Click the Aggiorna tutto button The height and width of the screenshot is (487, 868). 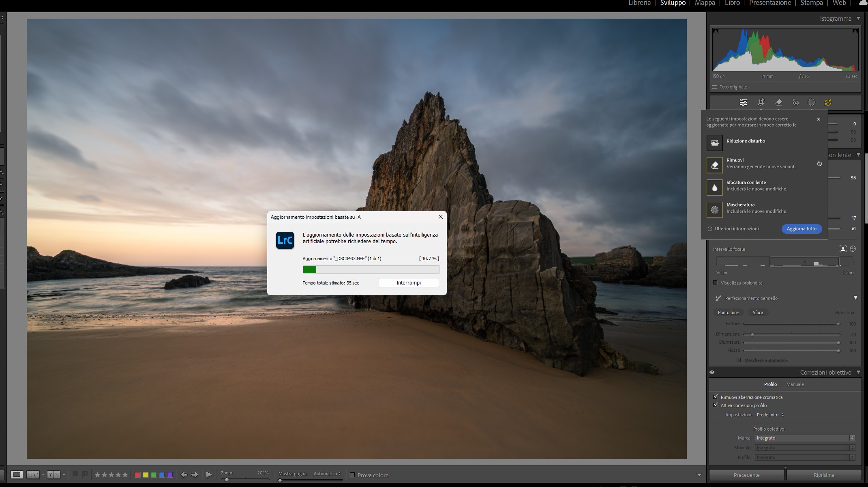click(x=802, y=229)
